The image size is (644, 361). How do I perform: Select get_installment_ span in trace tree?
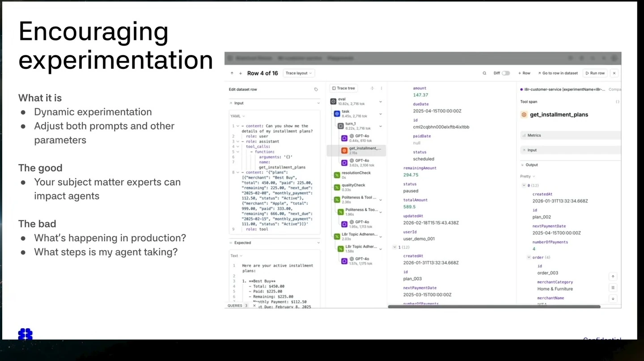click(356, 150)
